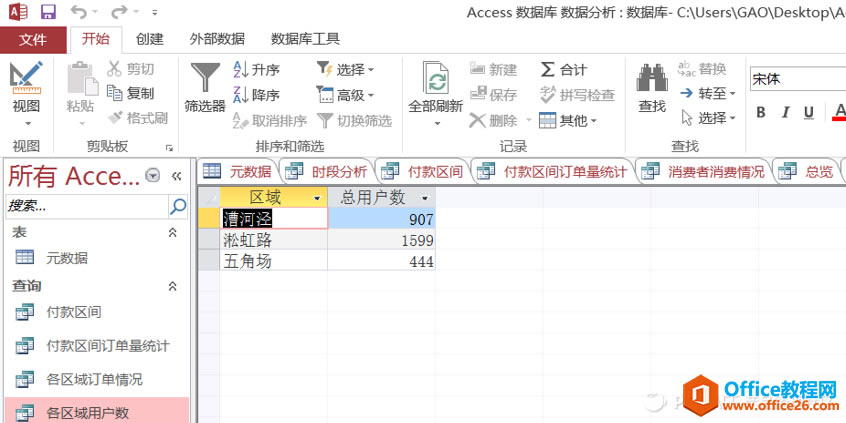Screen dimensions: 846x423
Task: Expand the 全部刷新 dropdown arrow
Action: click(x=437, y=124)
